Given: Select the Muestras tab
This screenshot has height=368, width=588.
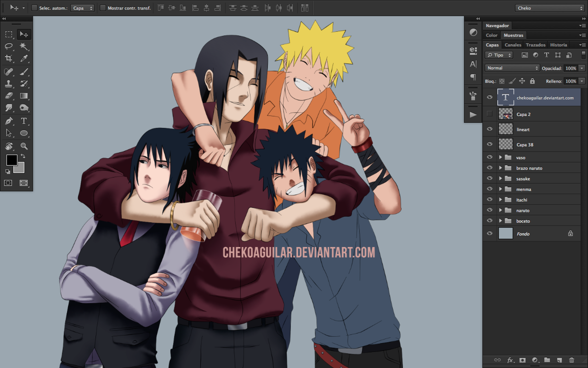Looking at the screenshot, I should 513,35.
